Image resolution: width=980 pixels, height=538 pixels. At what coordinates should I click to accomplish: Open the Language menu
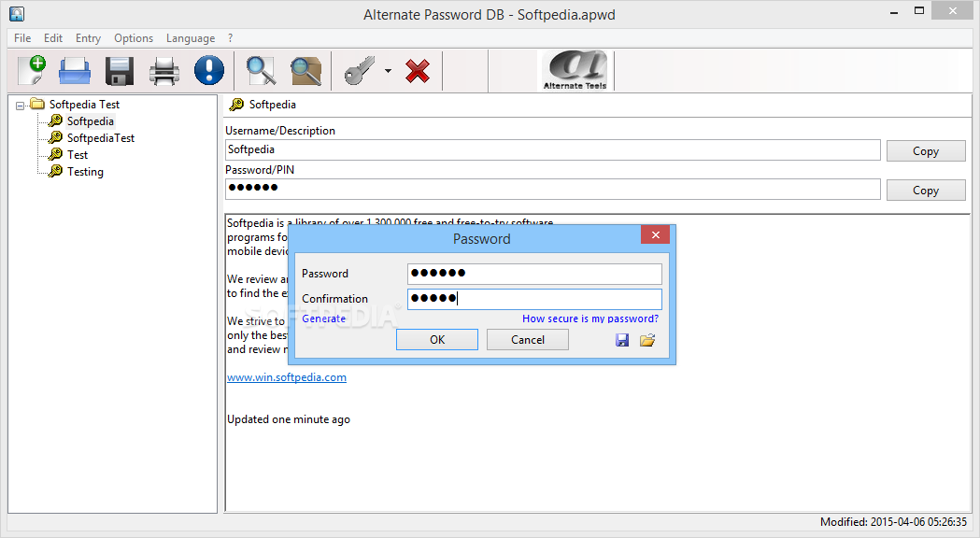[191, 38]
